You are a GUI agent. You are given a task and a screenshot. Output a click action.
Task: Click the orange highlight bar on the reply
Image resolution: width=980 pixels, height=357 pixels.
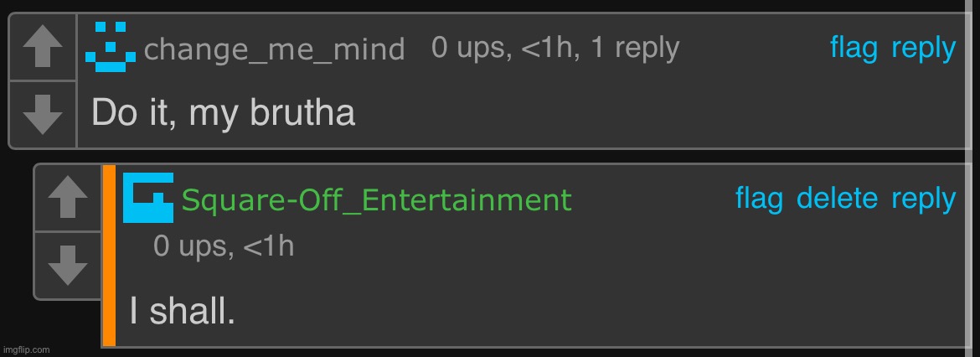tap(109, 256)
